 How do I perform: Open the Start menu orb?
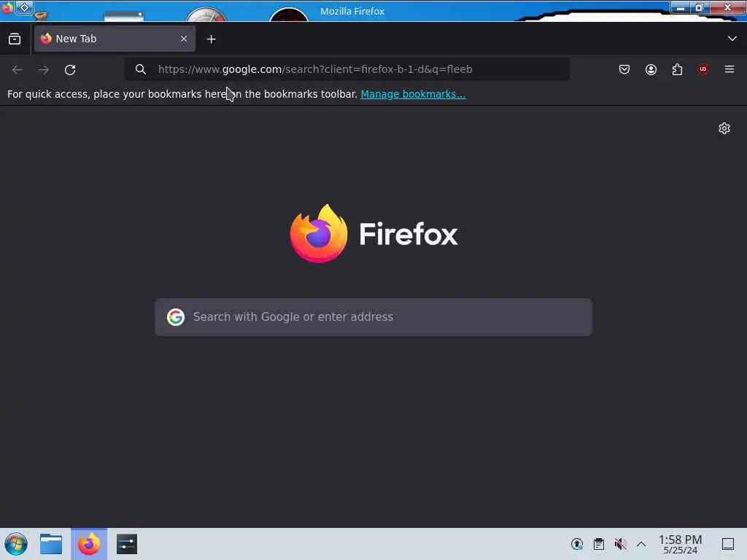pyautogui.click(x=16, y=544)
